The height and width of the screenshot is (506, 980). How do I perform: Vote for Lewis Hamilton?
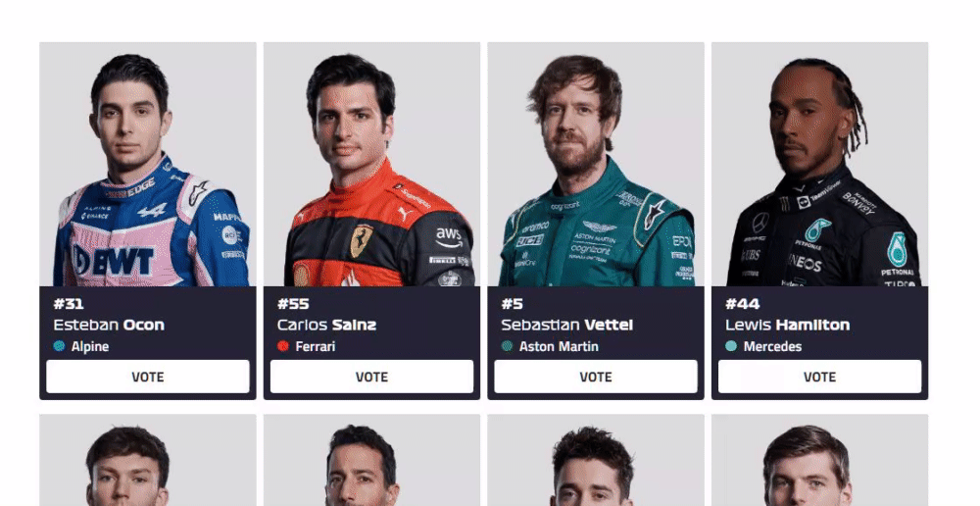click(x=819, y=377)
